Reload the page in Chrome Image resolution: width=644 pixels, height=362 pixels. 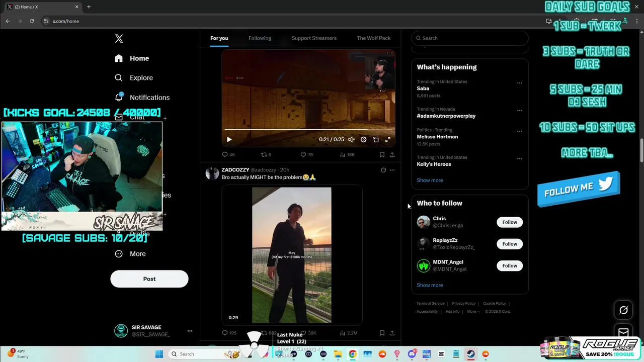32,21
